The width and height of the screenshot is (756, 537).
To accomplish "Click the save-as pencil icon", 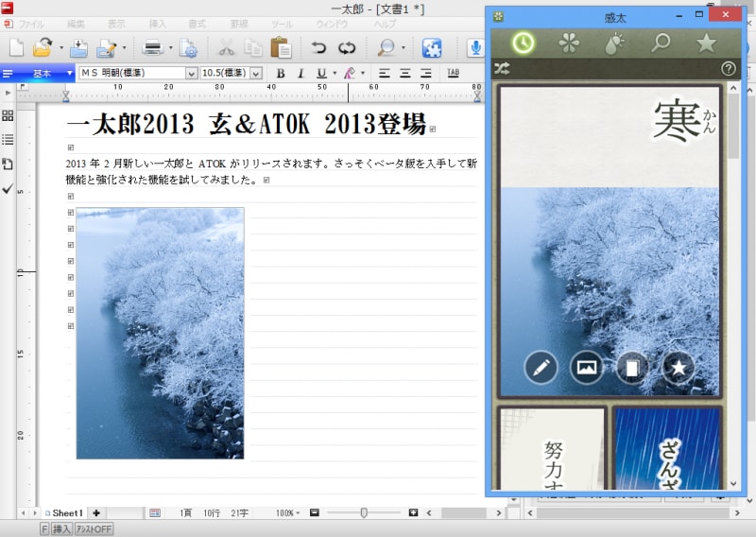I will point(107,47).
